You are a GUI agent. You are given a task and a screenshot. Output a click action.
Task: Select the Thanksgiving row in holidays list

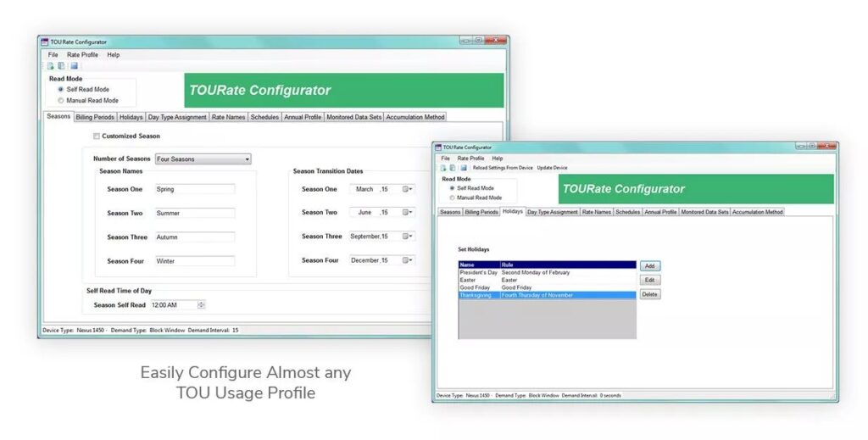548,296
